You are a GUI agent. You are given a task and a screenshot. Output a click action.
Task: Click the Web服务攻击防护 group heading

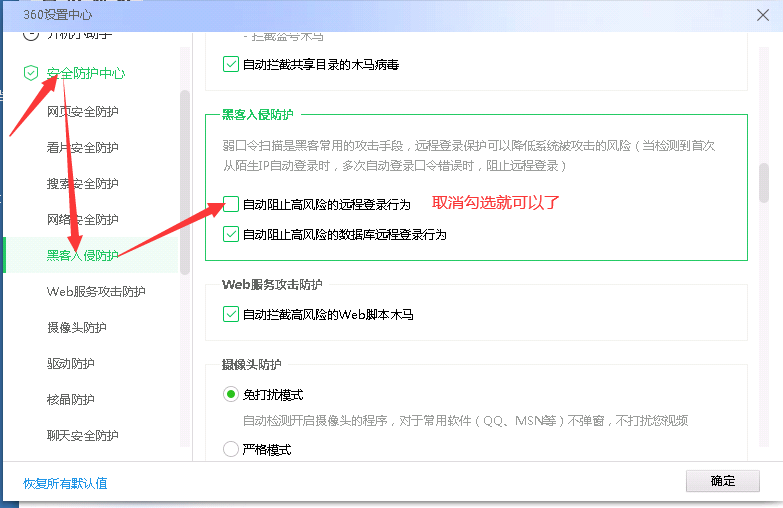[272, 285]
